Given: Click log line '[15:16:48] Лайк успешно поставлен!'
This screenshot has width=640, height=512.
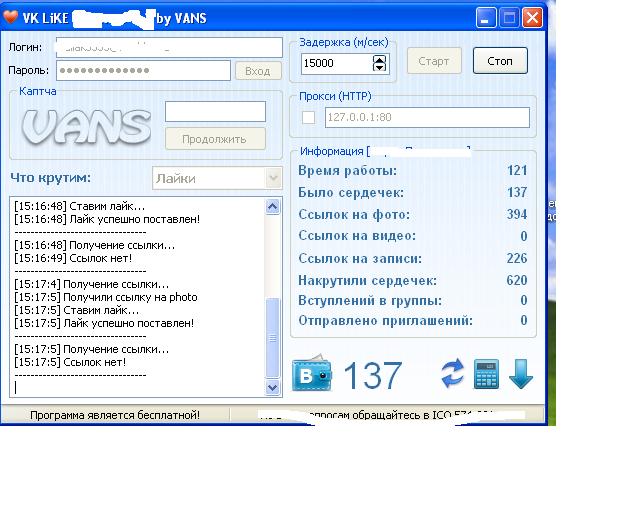Looking at the screenshot, I should (107, 219).
